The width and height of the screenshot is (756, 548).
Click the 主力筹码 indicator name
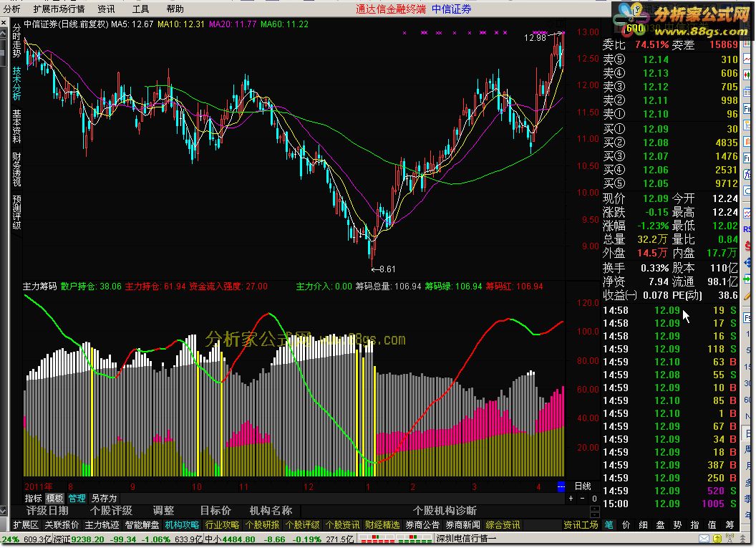tap(40, 287)
